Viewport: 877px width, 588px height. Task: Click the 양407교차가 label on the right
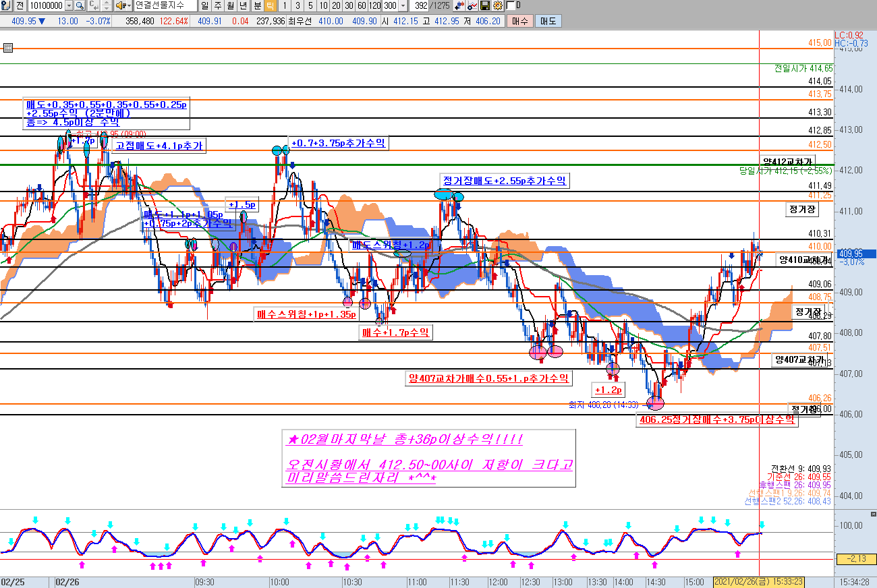click(799, 359)
